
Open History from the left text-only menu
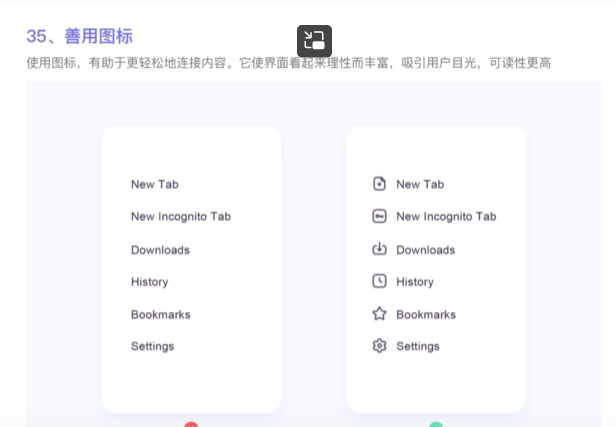coord(149,282)
